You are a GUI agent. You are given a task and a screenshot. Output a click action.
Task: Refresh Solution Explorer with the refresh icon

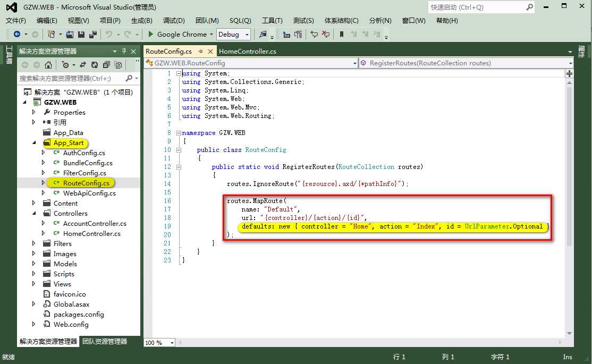point(95,65)
